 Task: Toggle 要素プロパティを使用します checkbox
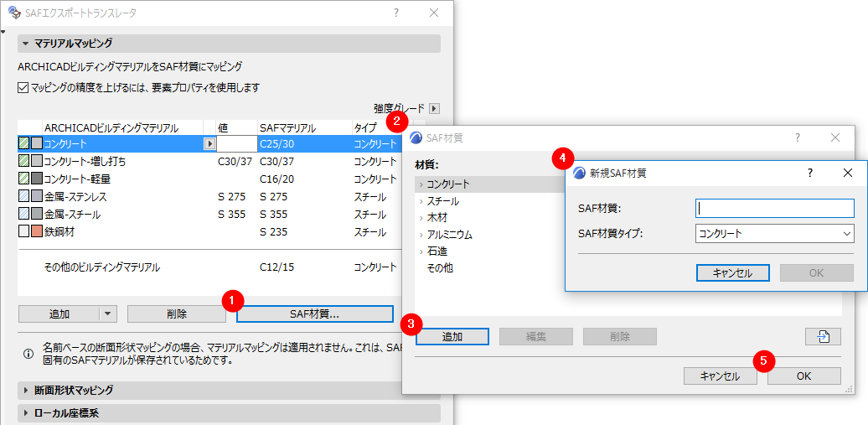coord(23,87)
